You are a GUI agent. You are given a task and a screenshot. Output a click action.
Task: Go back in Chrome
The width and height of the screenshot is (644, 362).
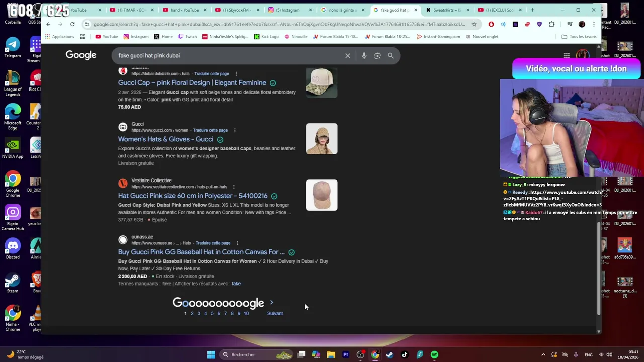(x=48, y=24)
